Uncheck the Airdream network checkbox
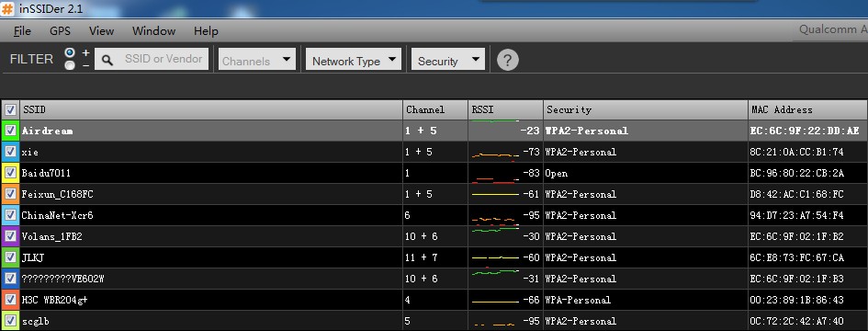The width and height of the screenshot is (868, 331). click(10, 131)
